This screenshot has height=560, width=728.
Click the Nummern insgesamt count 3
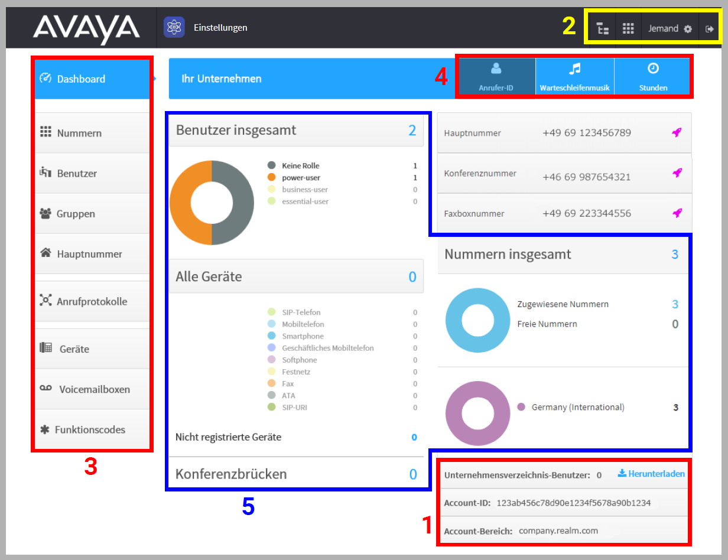(x=675, y=255)
